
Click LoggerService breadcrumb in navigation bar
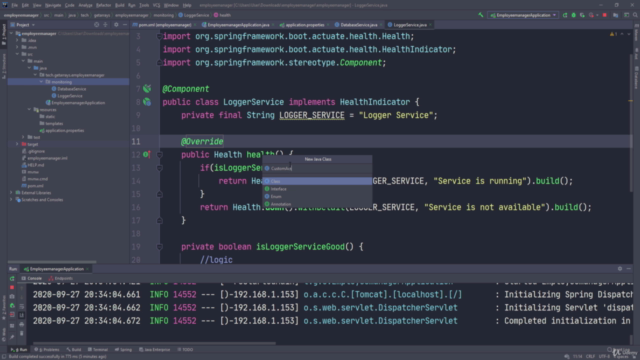[194, 15]
